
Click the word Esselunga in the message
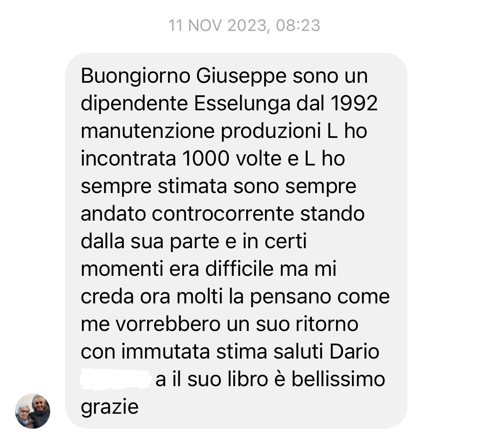pyautogui.click(x=242, y=103)
